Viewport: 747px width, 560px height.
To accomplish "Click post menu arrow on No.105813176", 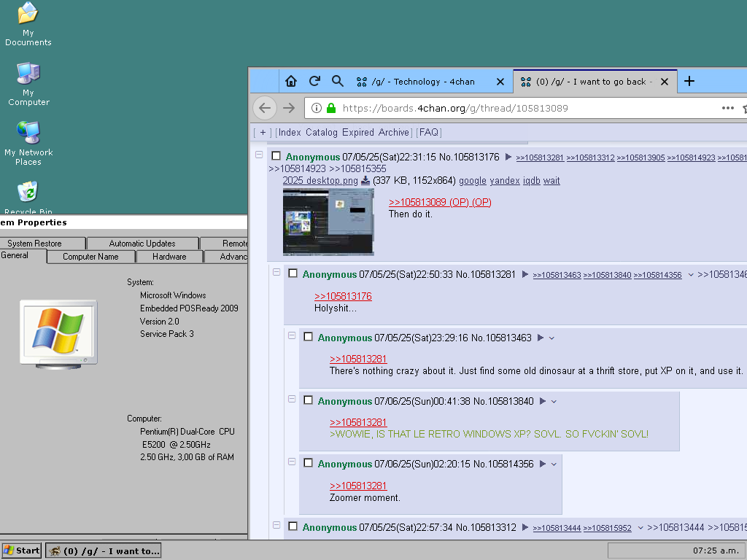I will (x=508, y=157).
